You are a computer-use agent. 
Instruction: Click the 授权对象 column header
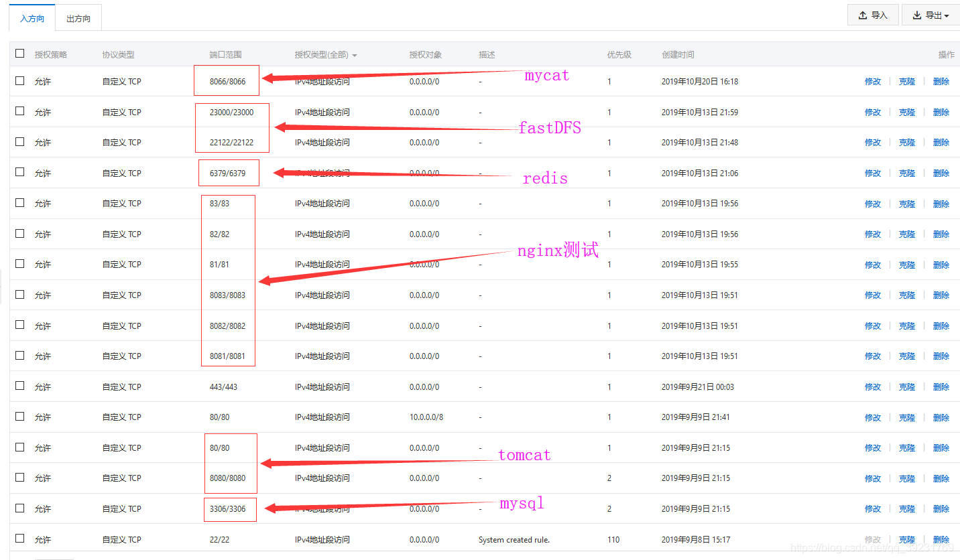point(426,55)
